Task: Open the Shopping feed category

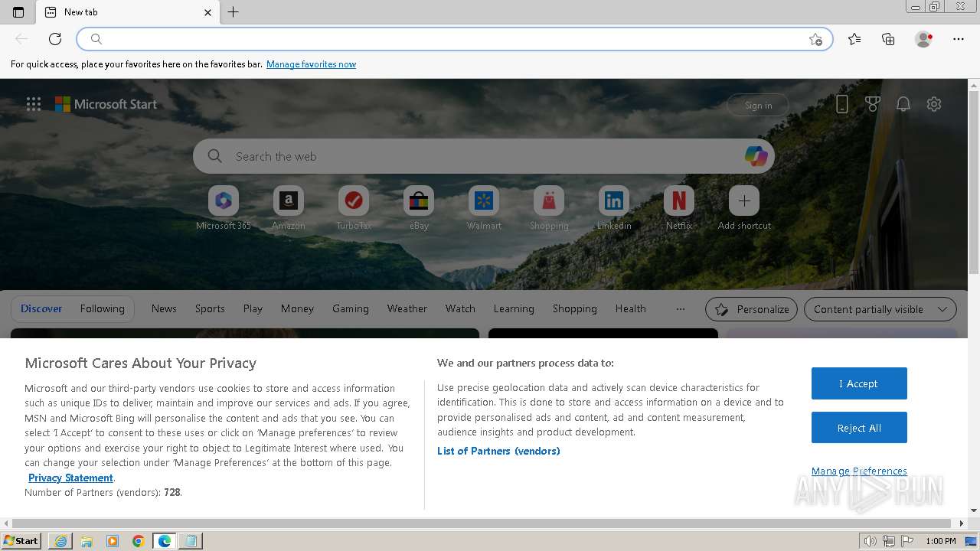Action: (575, 308)
